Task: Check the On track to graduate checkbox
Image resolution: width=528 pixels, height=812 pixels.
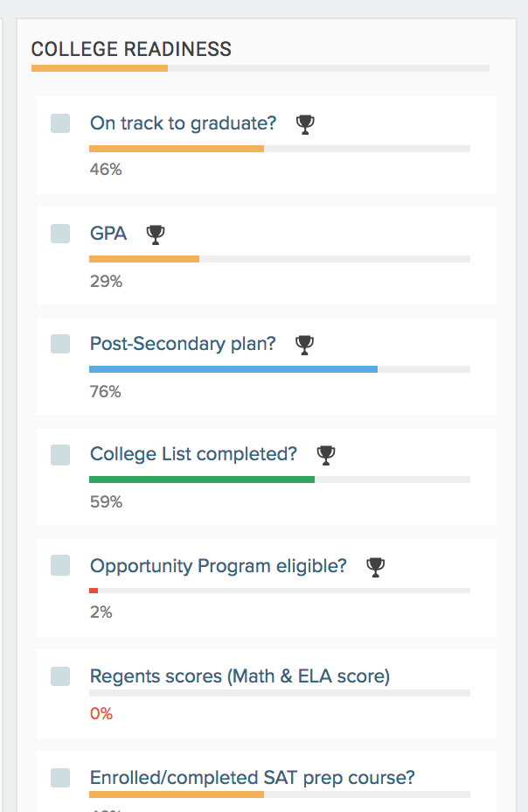Action: [x=60, y=123]
